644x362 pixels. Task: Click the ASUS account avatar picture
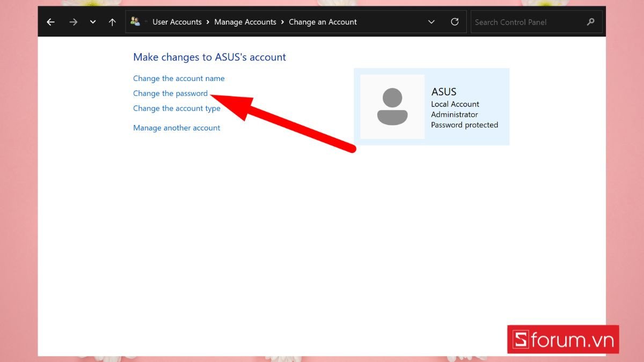click(x=392, y=106)
